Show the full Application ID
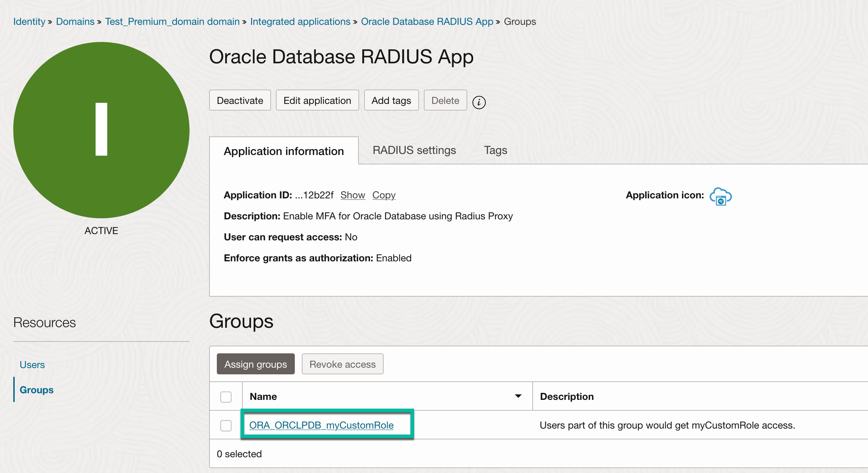 (x=353, y=195)
